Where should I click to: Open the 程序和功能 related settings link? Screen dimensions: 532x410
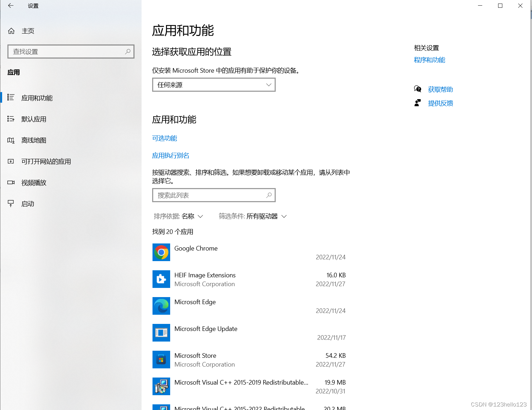click(x=430, y=60)
